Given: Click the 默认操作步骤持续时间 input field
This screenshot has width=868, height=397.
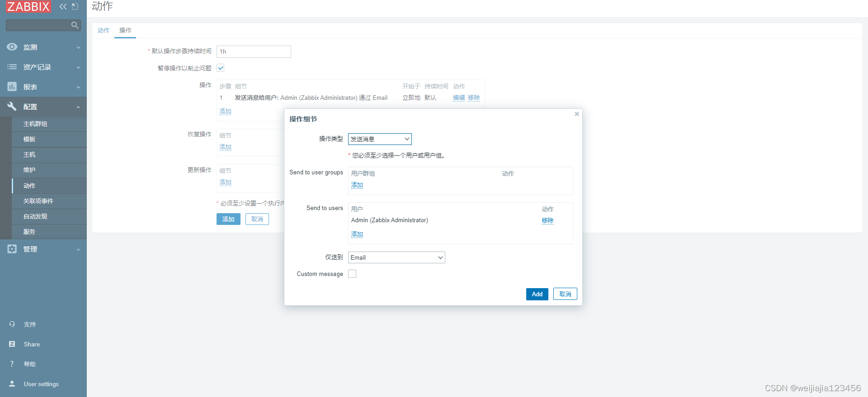Looking at the screenshot, I should pyautogui.click(x=254, y=51).
